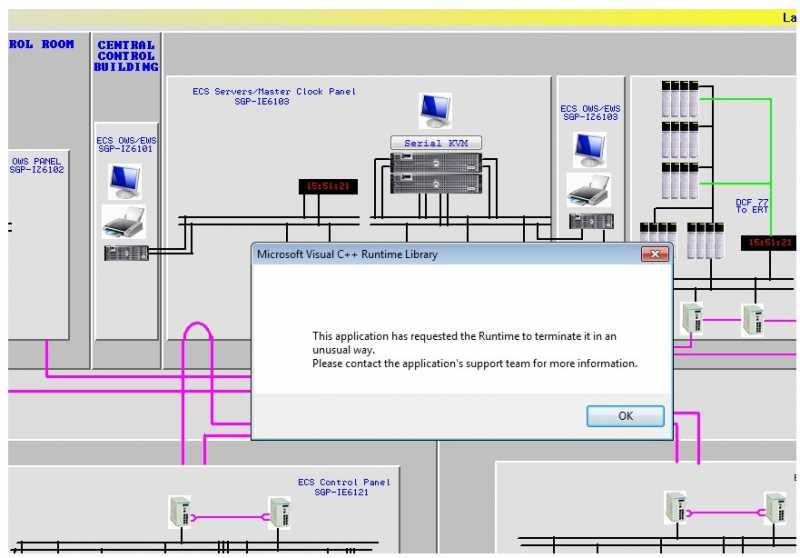This screenshot has width=800, height=558.
Task: Select the left switch in ECS Control Panel SGP-IE6121
Action: click(x=180, y=512)
